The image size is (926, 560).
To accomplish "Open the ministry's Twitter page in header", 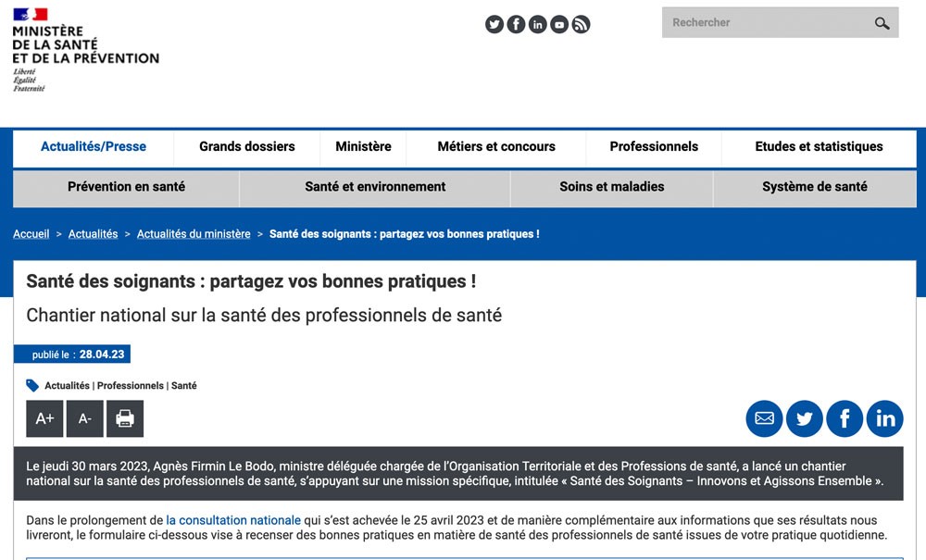I will [494, 25].
